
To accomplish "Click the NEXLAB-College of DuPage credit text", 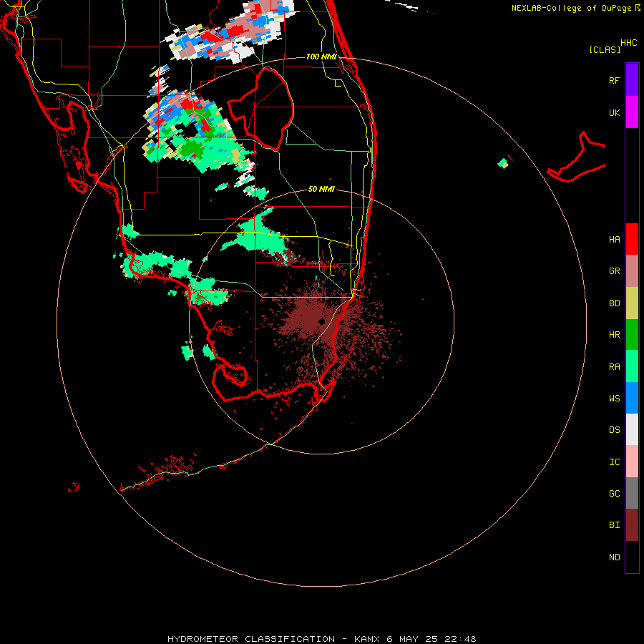I will pyautogui.click(x=571, y=8).
